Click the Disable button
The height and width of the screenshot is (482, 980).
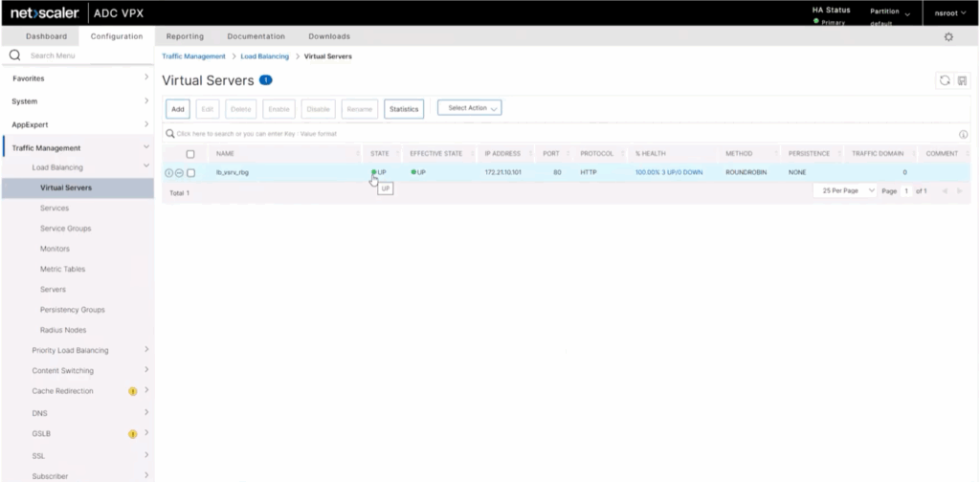click(x=318, y=109)
